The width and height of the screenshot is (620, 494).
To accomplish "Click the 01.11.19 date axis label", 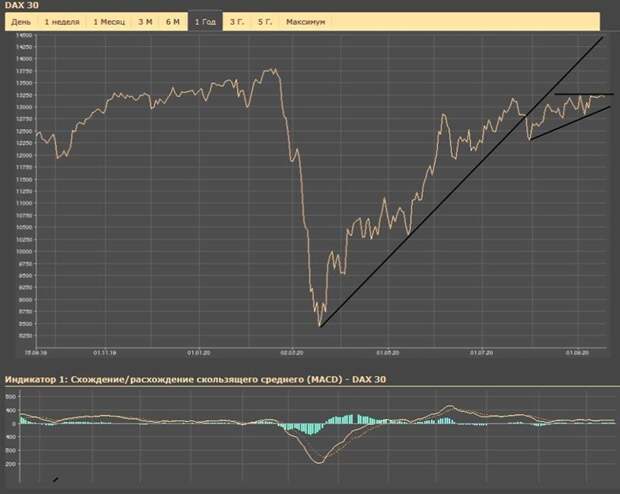I will pos(105,352).
